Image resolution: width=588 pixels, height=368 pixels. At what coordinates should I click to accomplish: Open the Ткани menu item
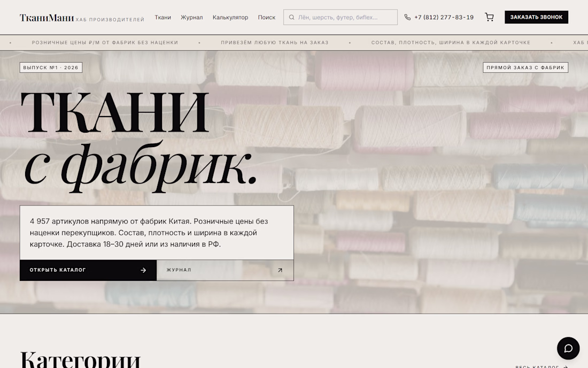[x=163, y=17]
